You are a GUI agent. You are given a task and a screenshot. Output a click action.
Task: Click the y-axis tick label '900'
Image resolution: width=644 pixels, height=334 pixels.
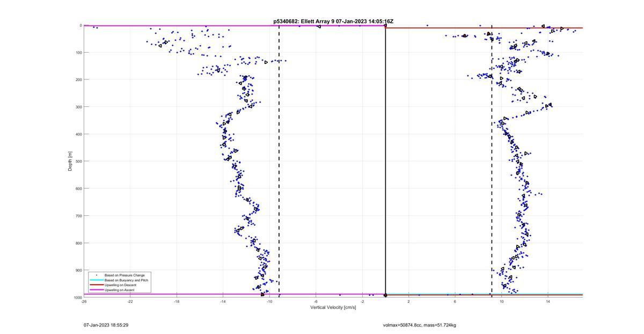coord(78,270)
